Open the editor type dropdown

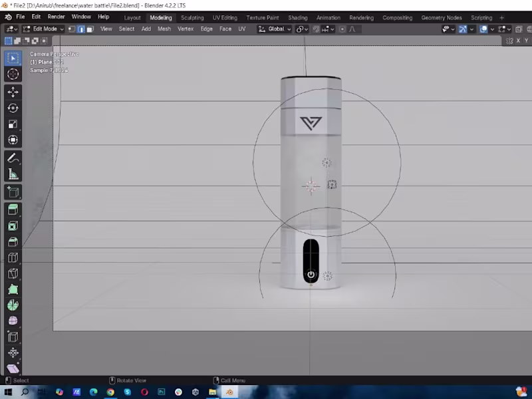click(x=10, y=29)
